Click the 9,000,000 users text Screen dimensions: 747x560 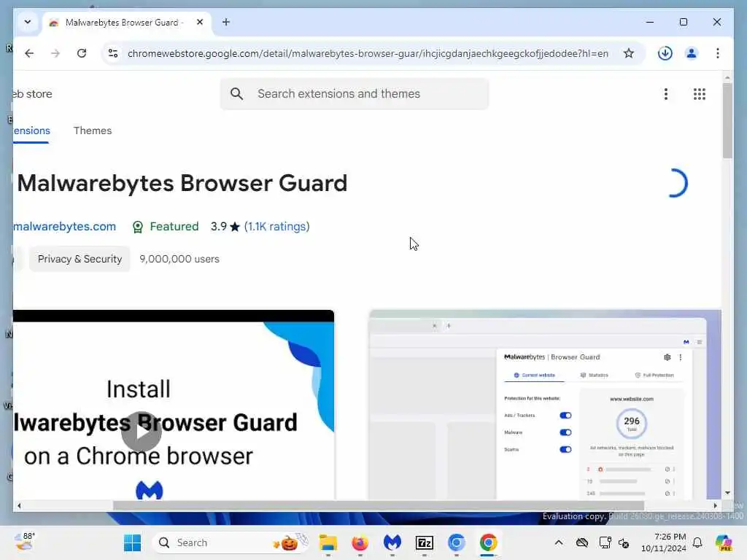[179, 259]
